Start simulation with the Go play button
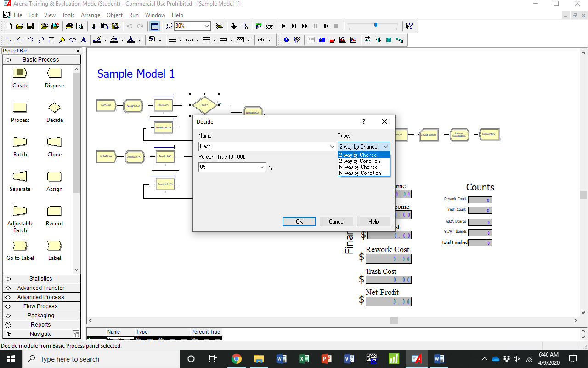The width and height of the screenshot is (588, 368). [283, 26]
